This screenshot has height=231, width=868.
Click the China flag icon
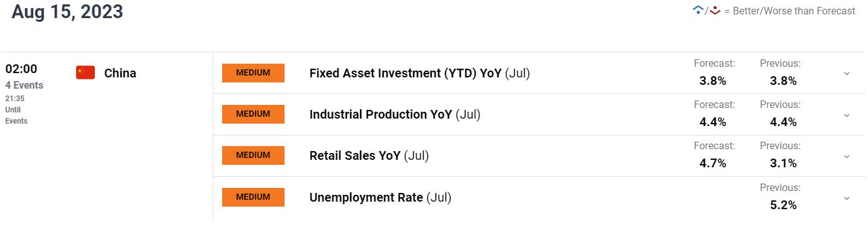click(x=85, y=73)
